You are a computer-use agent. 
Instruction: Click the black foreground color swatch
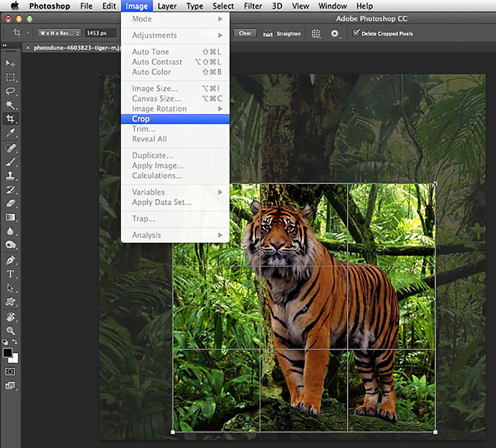7,352
